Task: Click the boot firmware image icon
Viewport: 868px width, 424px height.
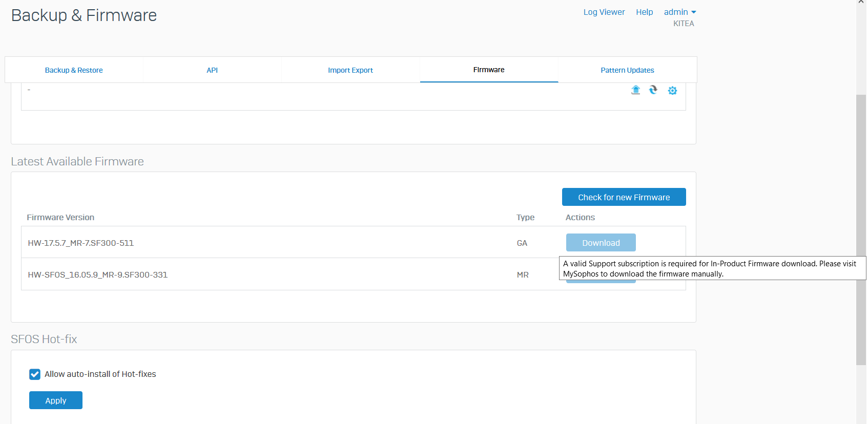Action: 653,90
